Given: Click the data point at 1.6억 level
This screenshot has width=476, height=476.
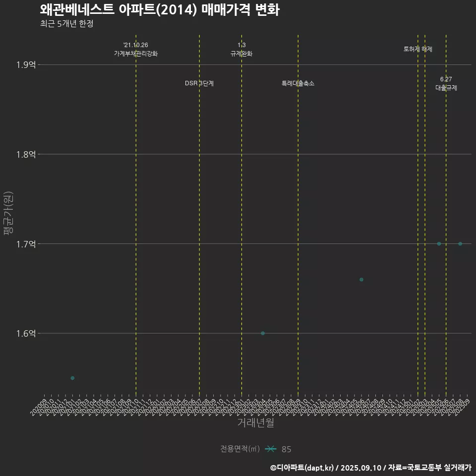Looking at the screenshot, I should (263, 333).
